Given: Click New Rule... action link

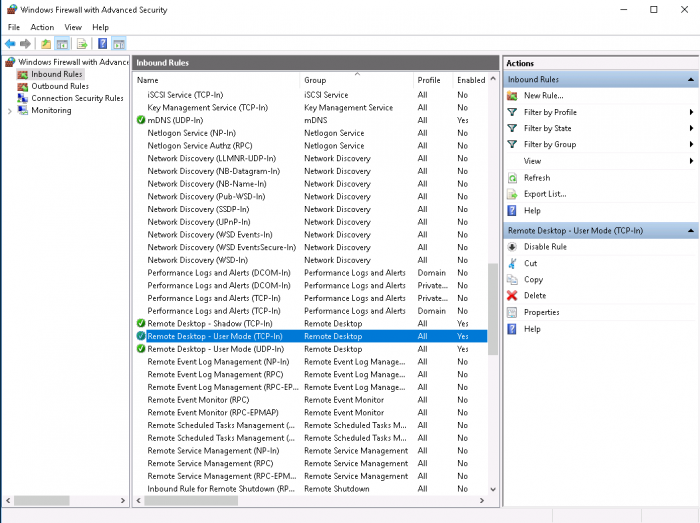Looking at the screenshot, I should pos(543,95).
